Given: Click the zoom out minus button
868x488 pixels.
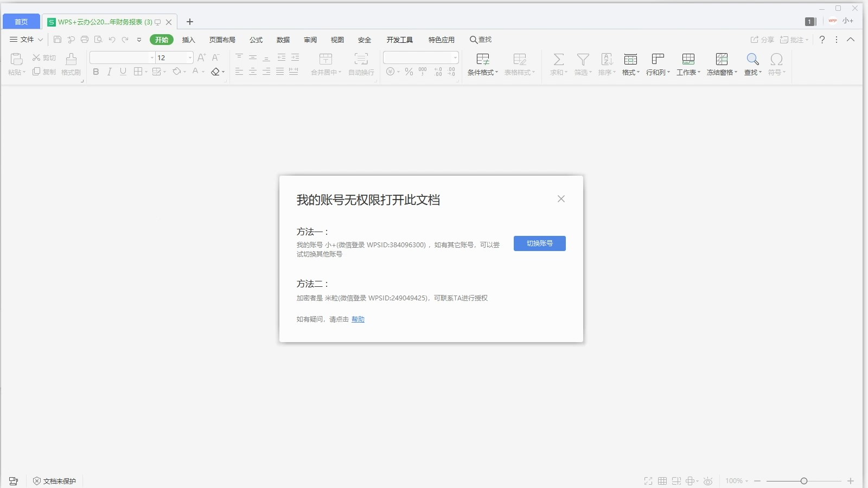Looking at the screenshot, I should [x=757, y=481].
